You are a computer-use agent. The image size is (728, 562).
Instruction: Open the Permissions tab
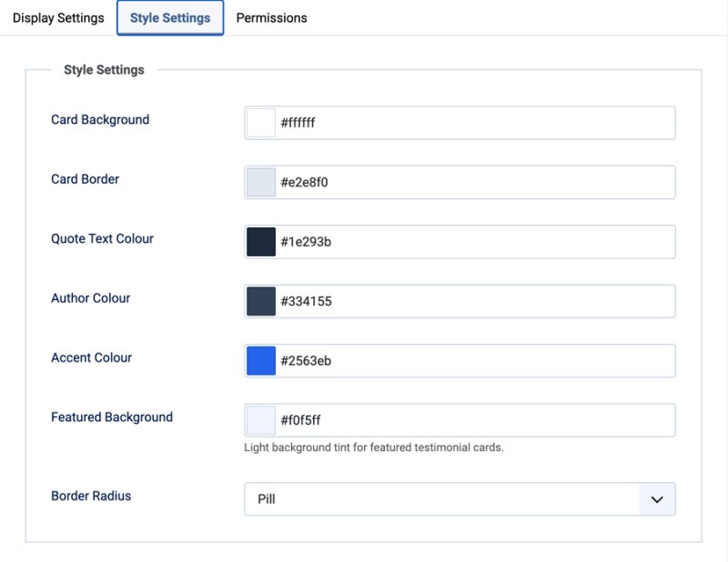coord(271,17)
